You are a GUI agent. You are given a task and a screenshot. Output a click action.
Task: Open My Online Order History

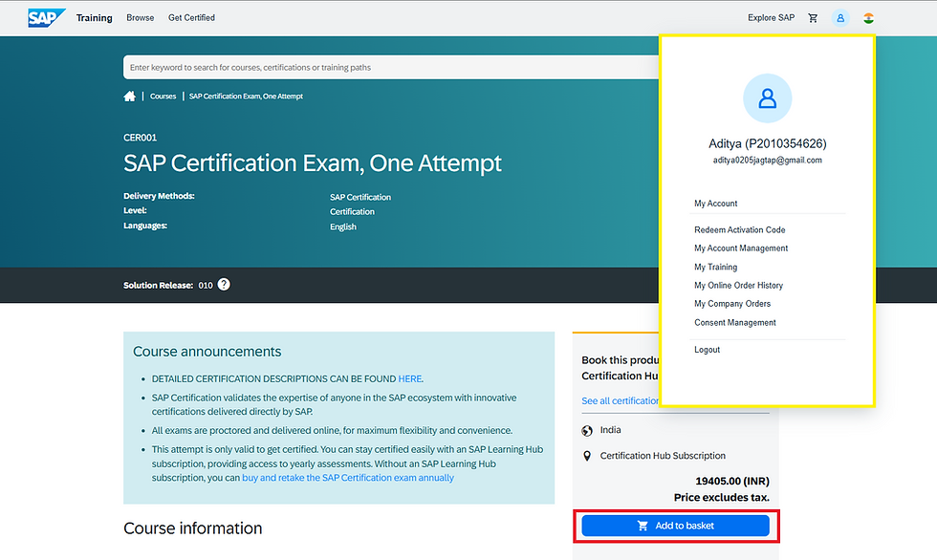tap(738, 286)
